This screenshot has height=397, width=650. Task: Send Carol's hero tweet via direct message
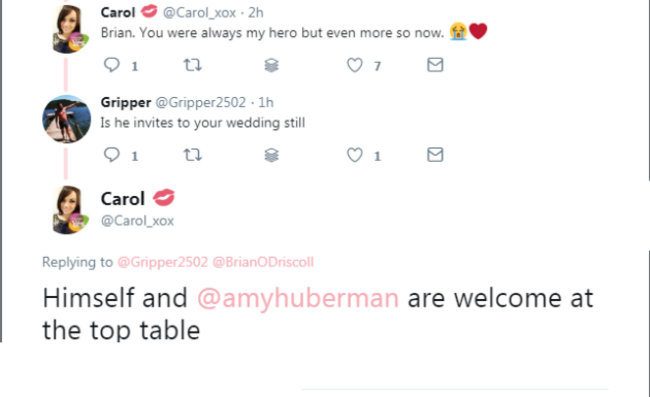click(435, 65)
